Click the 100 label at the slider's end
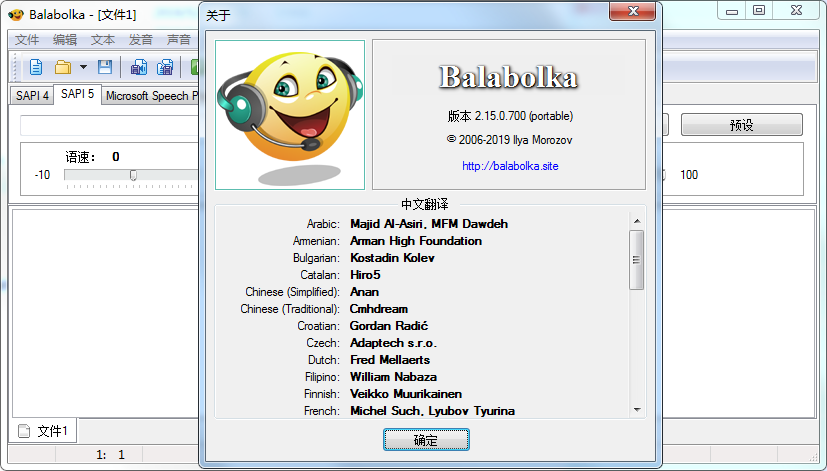This screenshot has width=827, height=471. [689, 175]
